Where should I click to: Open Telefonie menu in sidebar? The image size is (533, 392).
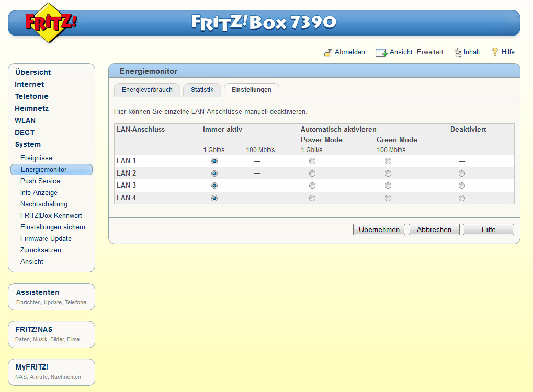[x=31, y=96]
